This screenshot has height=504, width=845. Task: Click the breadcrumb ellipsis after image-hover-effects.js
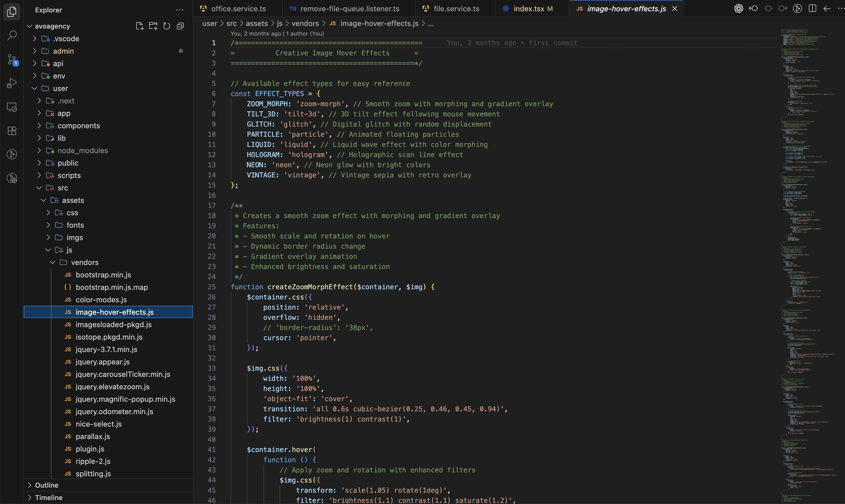coord(430,23)
